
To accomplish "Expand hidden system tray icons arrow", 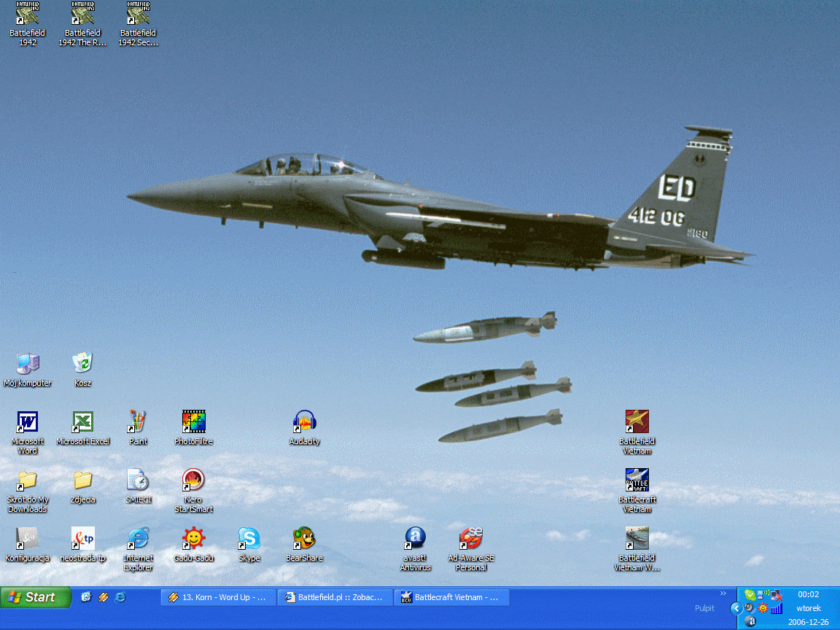I will (736, 608).
